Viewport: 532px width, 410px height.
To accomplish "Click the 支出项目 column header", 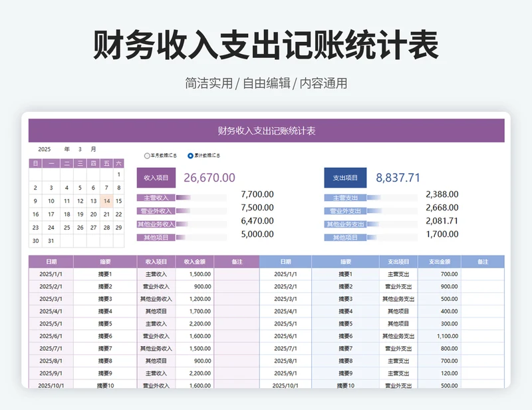I will [x=398, y=262].
